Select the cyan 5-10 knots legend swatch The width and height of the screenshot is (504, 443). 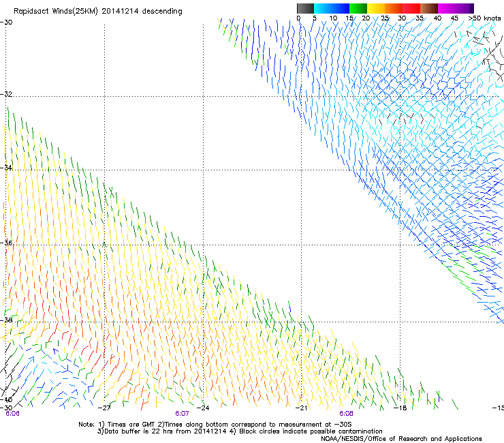(323, 8)
